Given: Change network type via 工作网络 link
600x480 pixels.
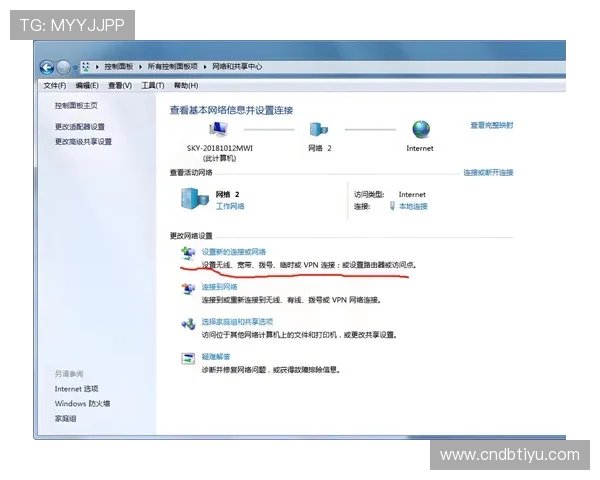Looking at the screenshot, I should pyautogui.click(x=230, y=206).
